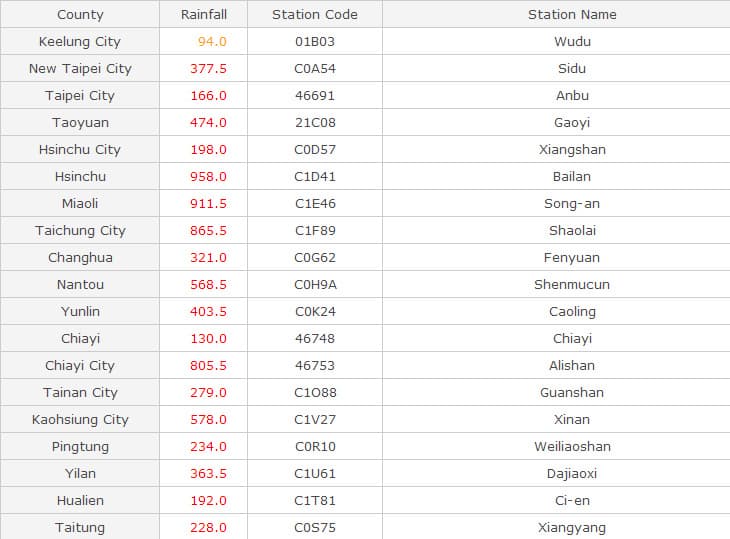Image resolution: width=730 pixels, height=539 pixels.
Task: Click the New Taipei City row label
Action: tap(80, 68)
